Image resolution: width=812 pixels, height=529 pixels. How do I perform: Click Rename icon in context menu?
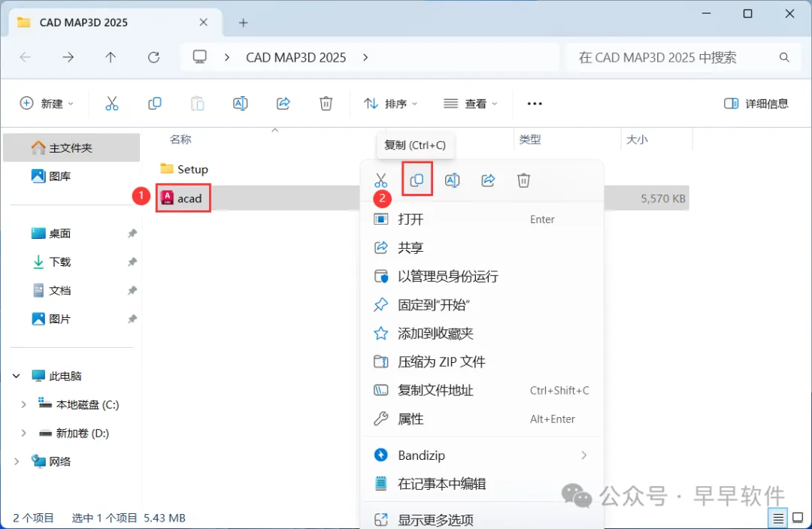click(452, 180)
